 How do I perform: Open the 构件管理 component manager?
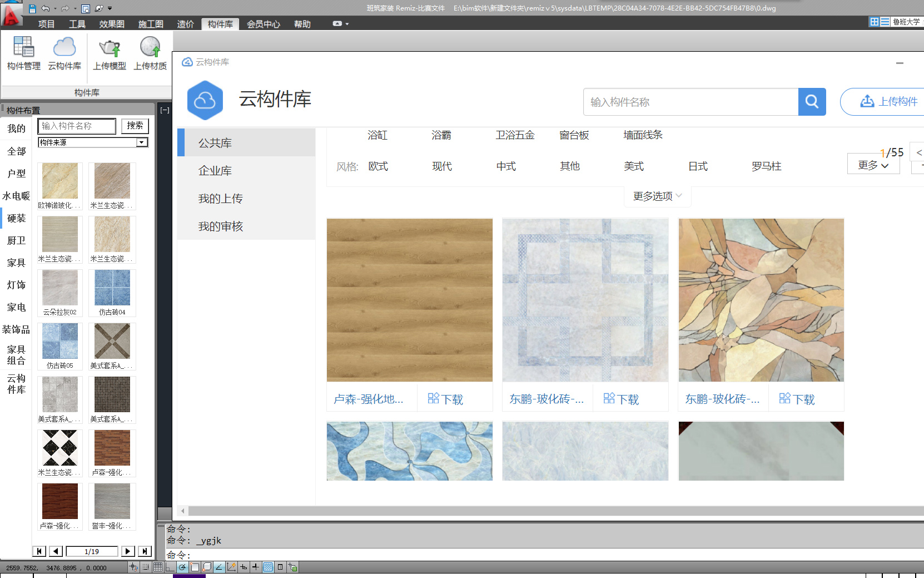(x=24, y=53)
